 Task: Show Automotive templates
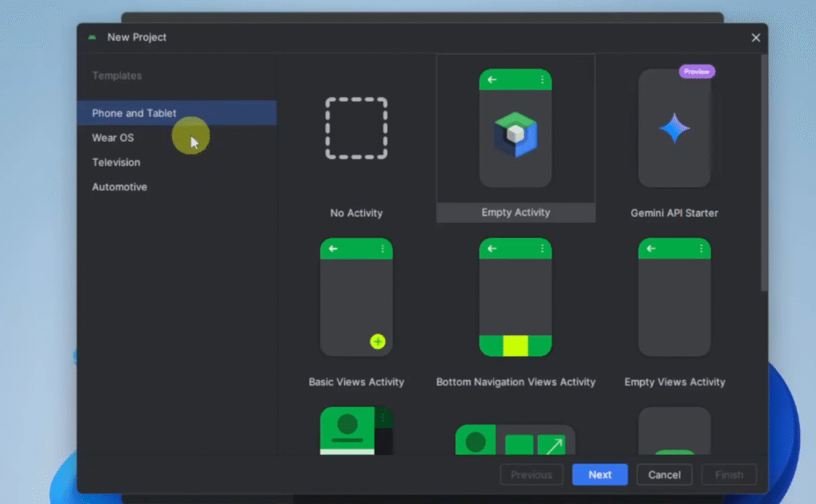point(177,187)
